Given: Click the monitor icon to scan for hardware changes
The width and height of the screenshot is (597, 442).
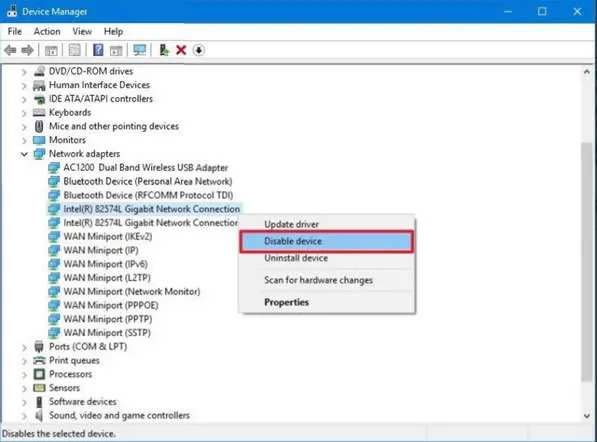Looking at the screenshot, I should click(x=140, y=50).
